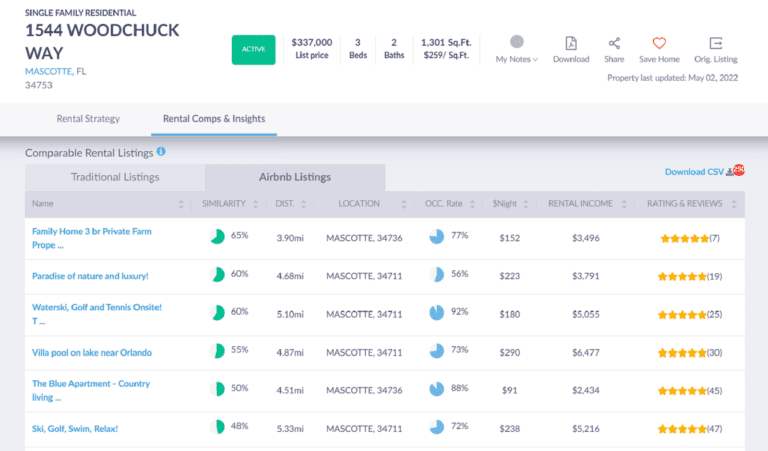Switch to Rental Strategy tab
Screen dimensions: 768x451
(88, 119)
